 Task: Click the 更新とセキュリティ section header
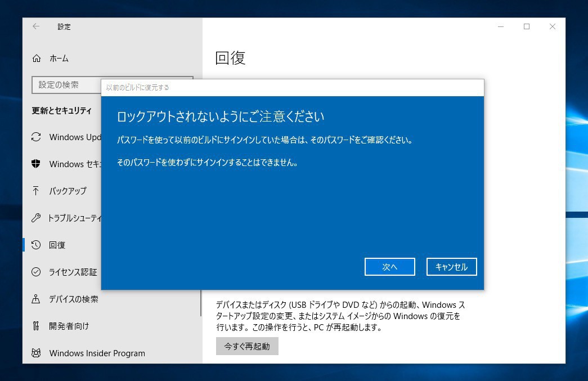coord(61,111)
